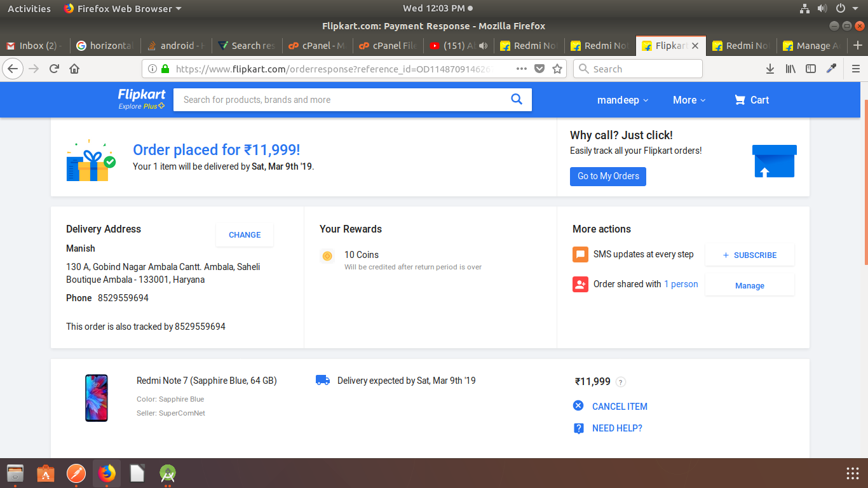Open the Firefox hamburger menu
868x488 pixels.
pos(856,69)
